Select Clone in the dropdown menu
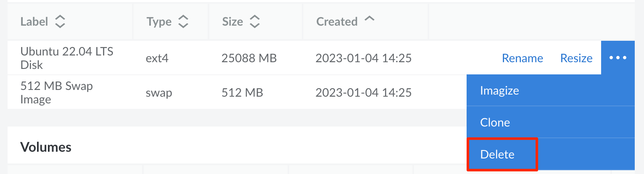This screenshot has width=644, height=174. click(495, 122)
